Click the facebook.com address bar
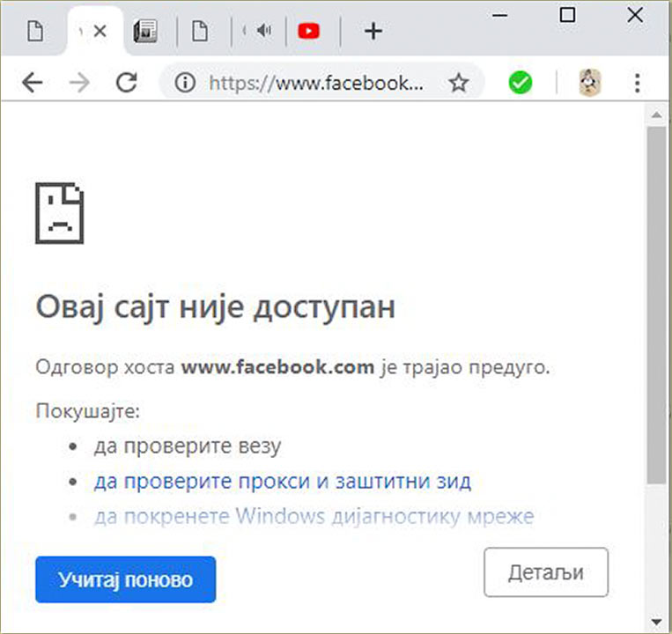Viewport: 672px width, 634px height. 317,83
